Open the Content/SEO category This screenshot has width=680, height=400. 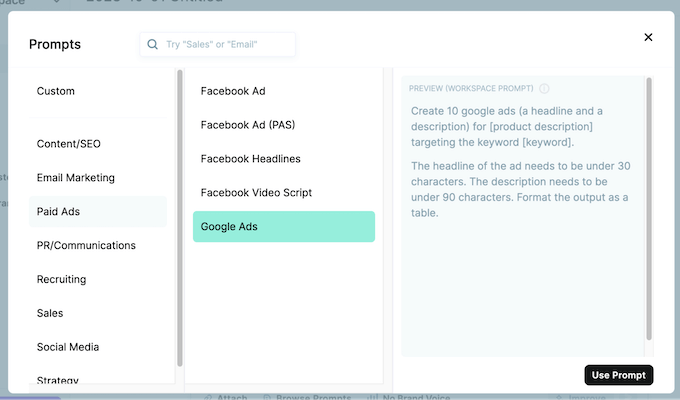click(68, 144)
